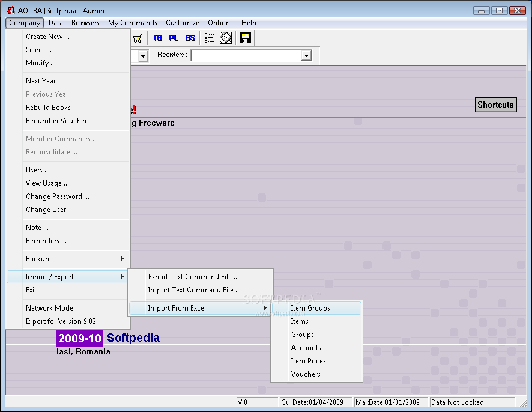Expand the Import / Export submenu
The width and height of the screenshot is (532, 412).
coord(68,277)
